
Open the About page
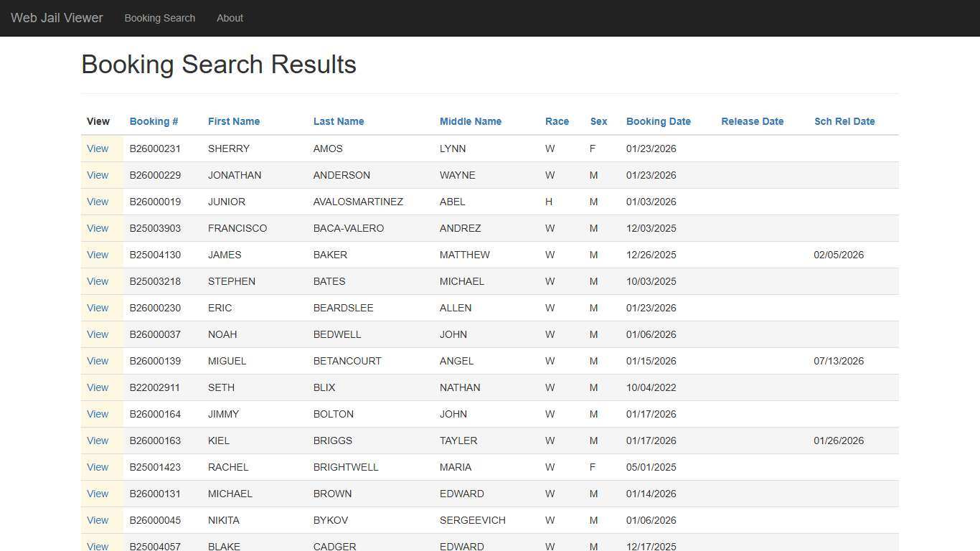tap(230, 18)
